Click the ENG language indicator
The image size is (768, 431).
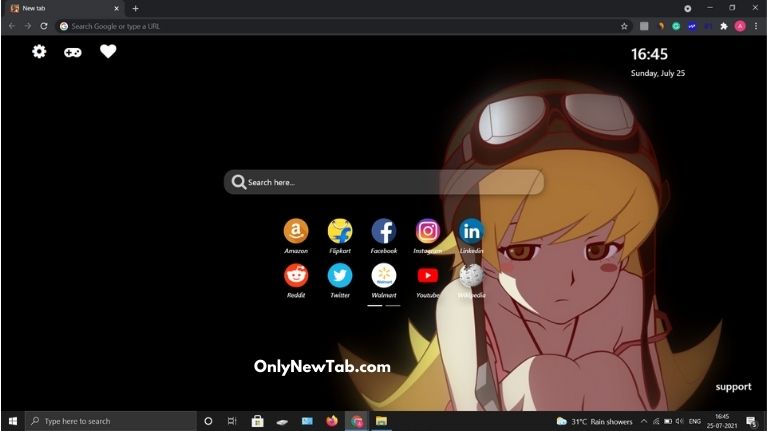click(695, 421)
